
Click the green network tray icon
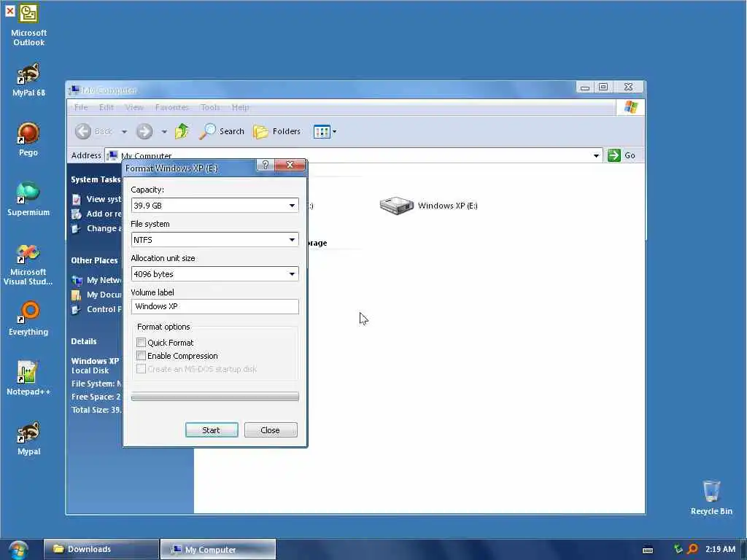pos(678,549)
